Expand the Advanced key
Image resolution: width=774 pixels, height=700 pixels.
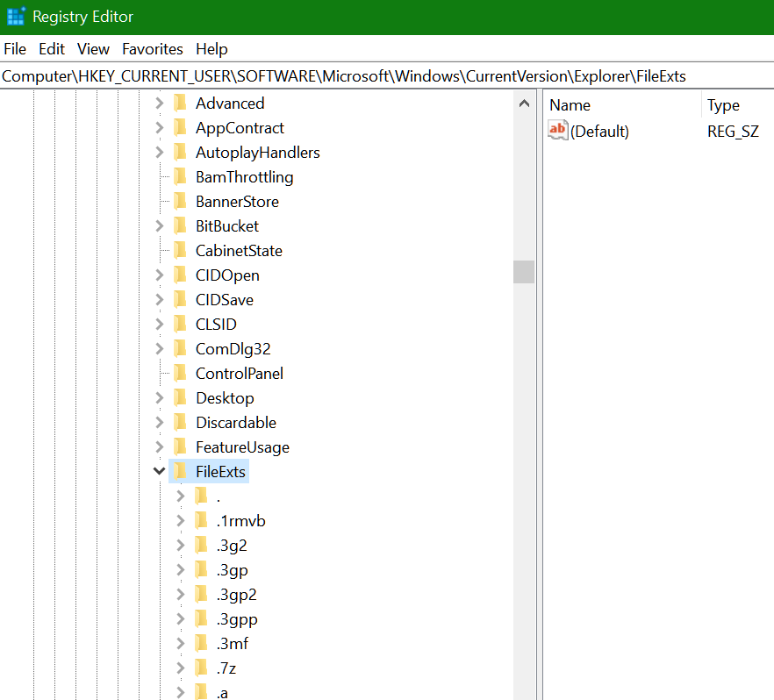pyautogui.click(x=159, y=104)
